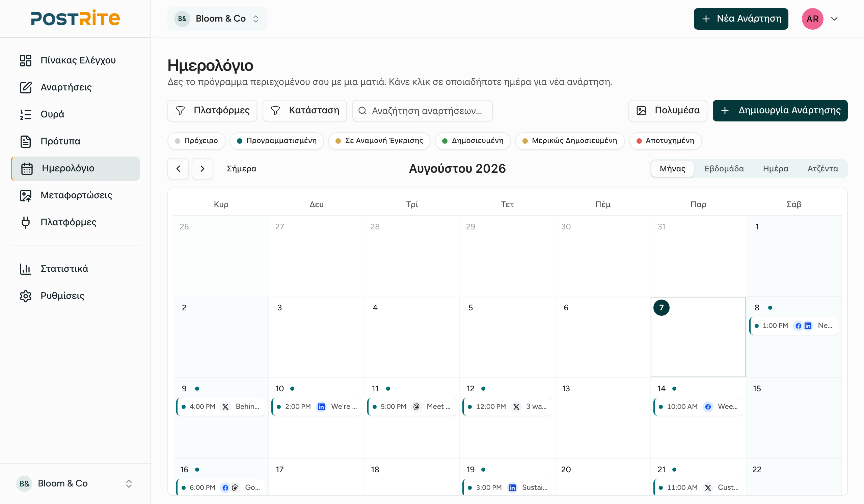The height and width of the screenshot is (504, 864).
Task: Toggle the Προγραμματισμένη status filter chip
Action: tap(277, 141)
